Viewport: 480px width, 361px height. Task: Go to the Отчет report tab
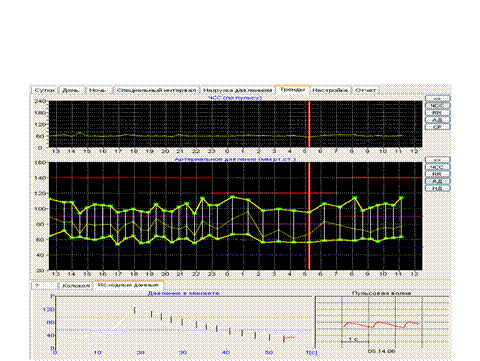tap(365, 91)
